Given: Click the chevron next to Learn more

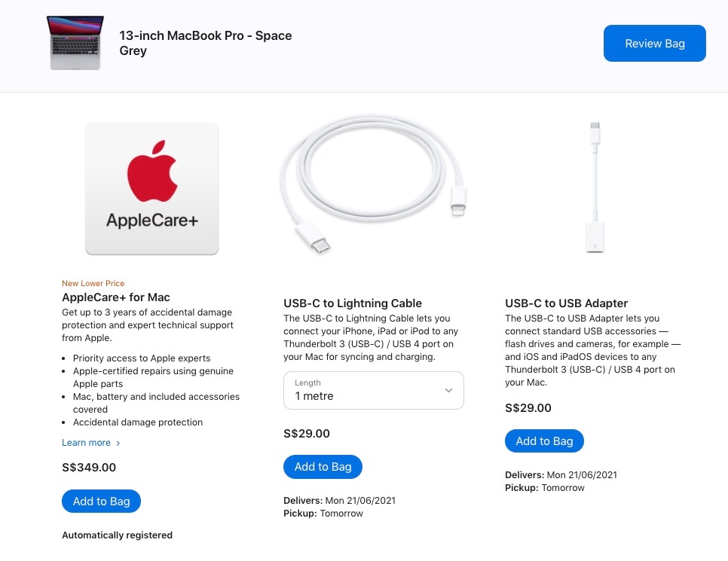Looking at the screenshot, I should coord(118,443).
